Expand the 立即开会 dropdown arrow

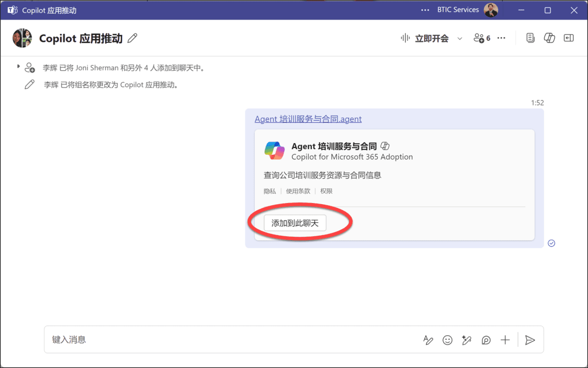[460, 38]
